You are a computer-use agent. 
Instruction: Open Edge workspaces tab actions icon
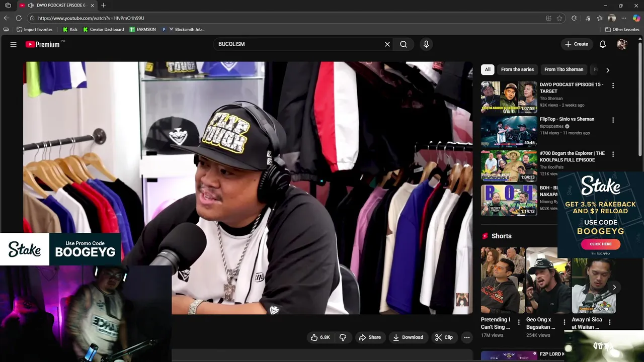8,5
